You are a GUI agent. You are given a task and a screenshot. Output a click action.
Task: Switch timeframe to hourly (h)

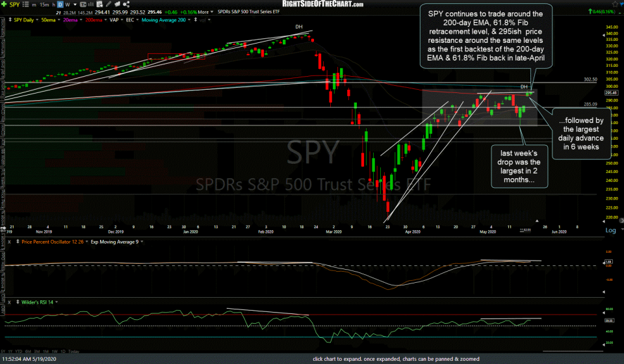54,5
